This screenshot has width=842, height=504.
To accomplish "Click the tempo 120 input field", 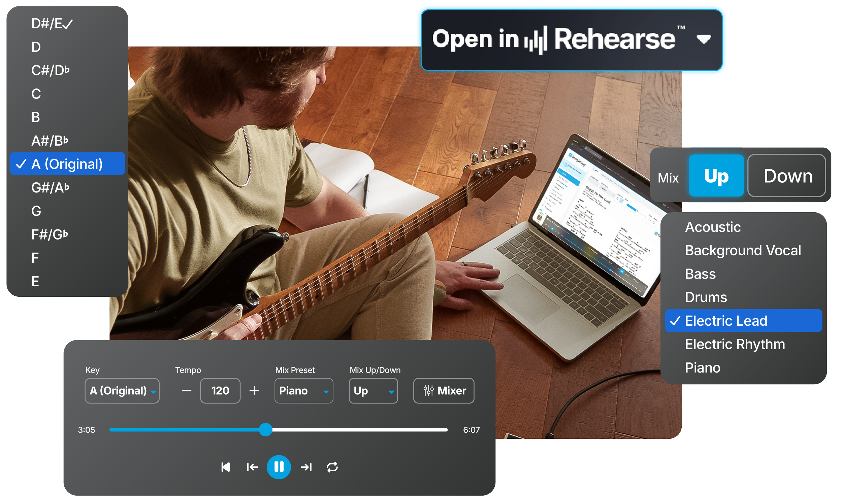I will pos(220,391).
